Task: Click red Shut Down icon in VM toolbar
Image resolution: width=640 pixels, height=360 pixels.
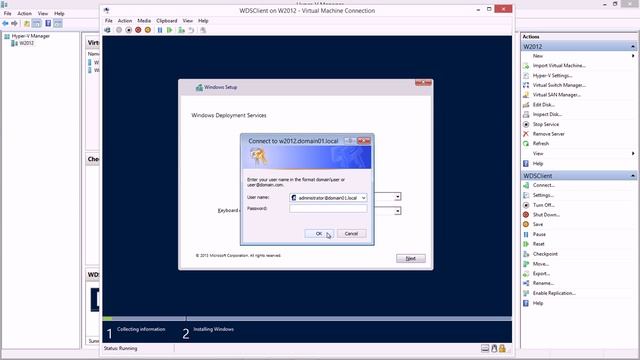Action: tap(138, 30)
